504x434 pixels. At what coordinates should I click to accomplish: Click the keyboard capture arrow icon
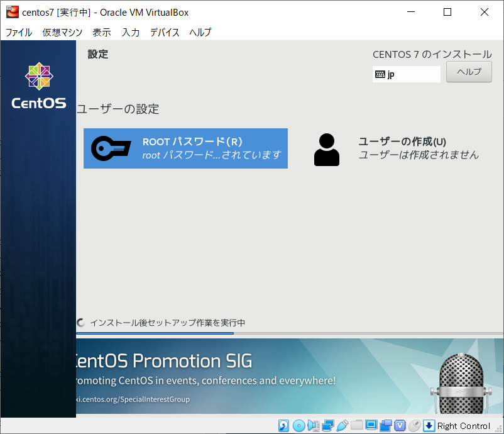tap(429, 426)
